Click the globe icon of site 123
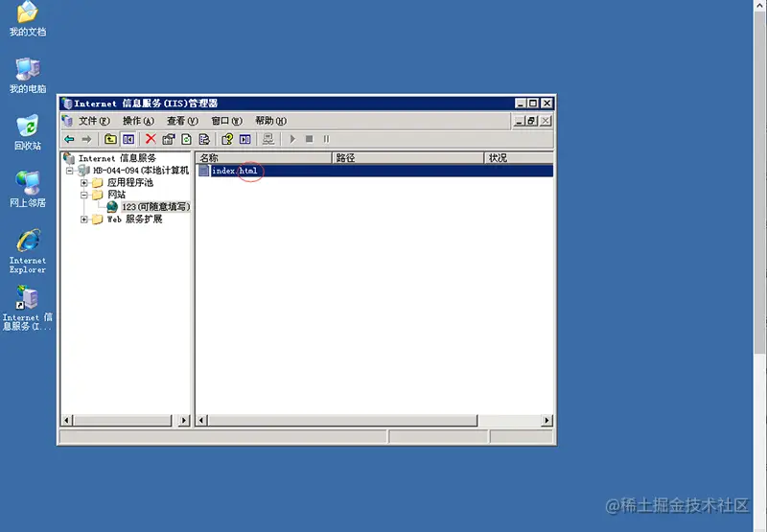The width and height of the screenshot is (767, 532). pyautogui.click(x=112, y=207)
